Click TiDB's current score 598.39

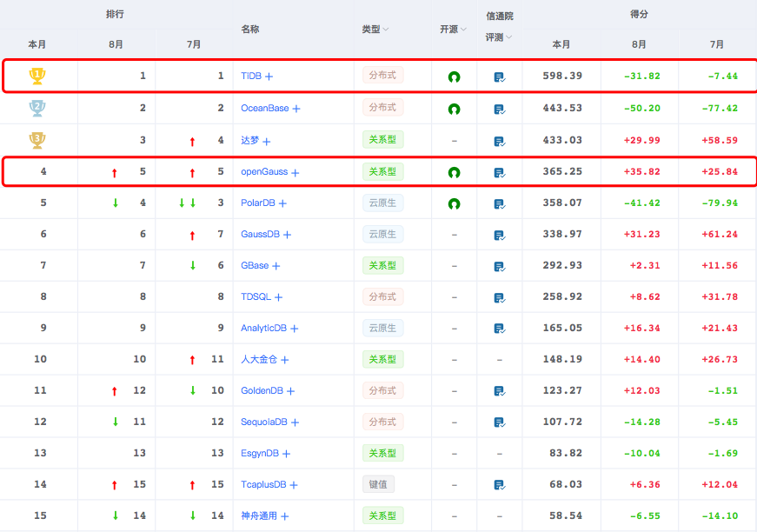(x=562, y=76)
